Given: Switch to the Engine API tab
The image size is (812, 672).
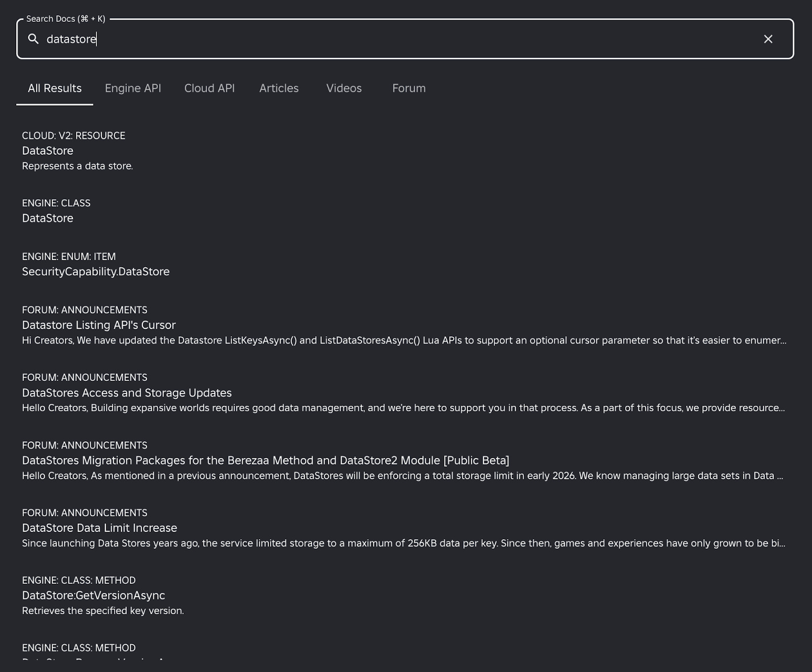Looking at the screenshot, I should click(133, 88).
